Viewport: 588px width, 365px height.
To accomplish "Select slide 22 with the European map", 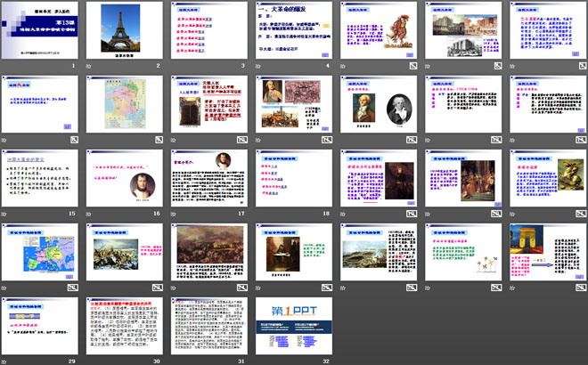I will click(42, 251).
